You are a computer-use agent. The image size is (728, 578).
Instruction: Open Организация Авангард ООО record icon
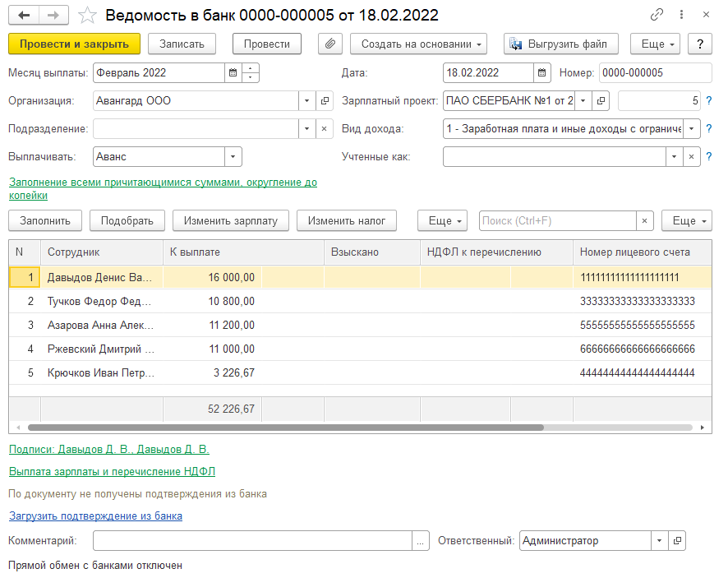(325, 101)
